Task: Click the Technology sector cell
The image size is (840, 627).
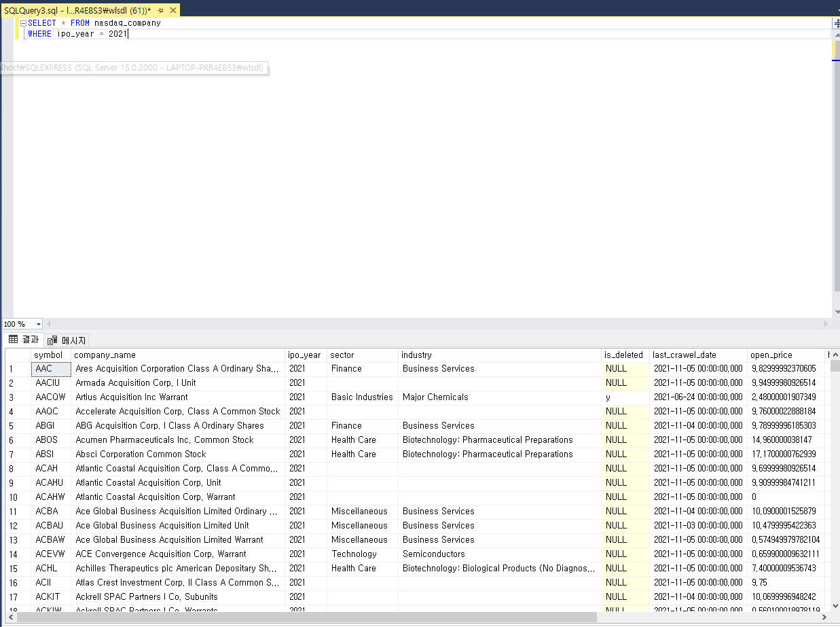Action: [363, 554]
